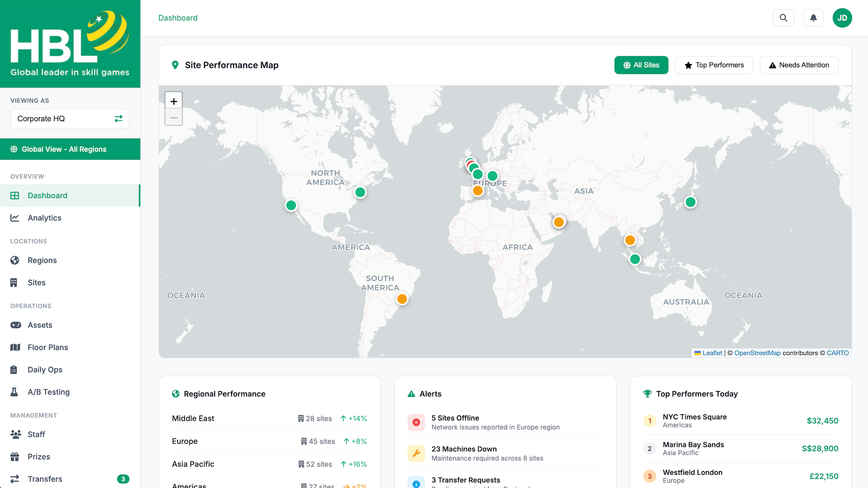Click the OpenStreetMap attribution link
Screen dimensions: 868x488
(757, 353)
